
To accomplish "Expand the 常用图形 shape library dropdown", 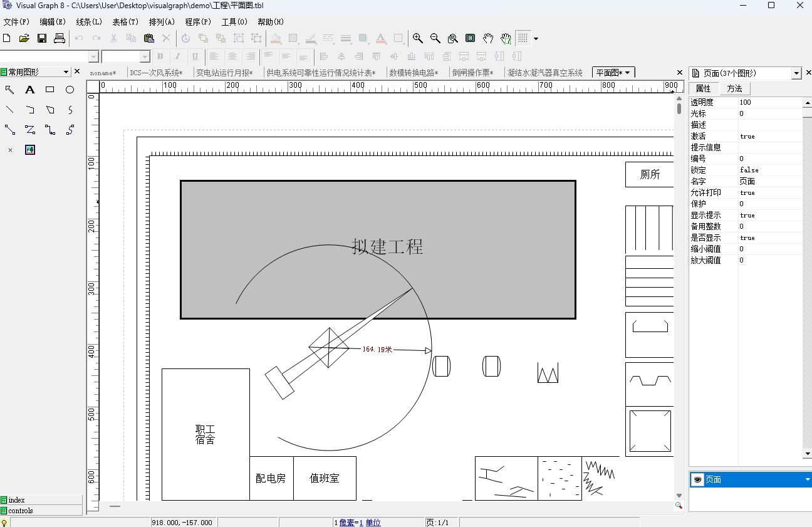I will pyautogui.click(x=66, y=72).
